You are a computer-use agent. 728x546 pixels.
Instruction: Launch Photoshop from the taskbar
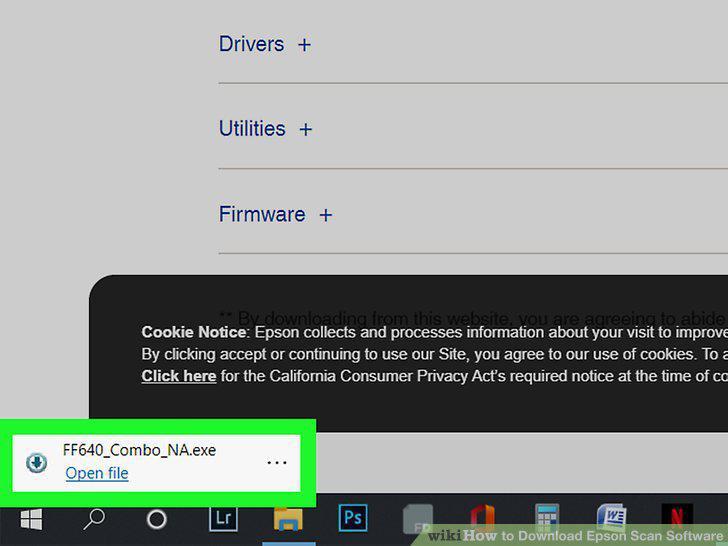click(x=353, y=518)
